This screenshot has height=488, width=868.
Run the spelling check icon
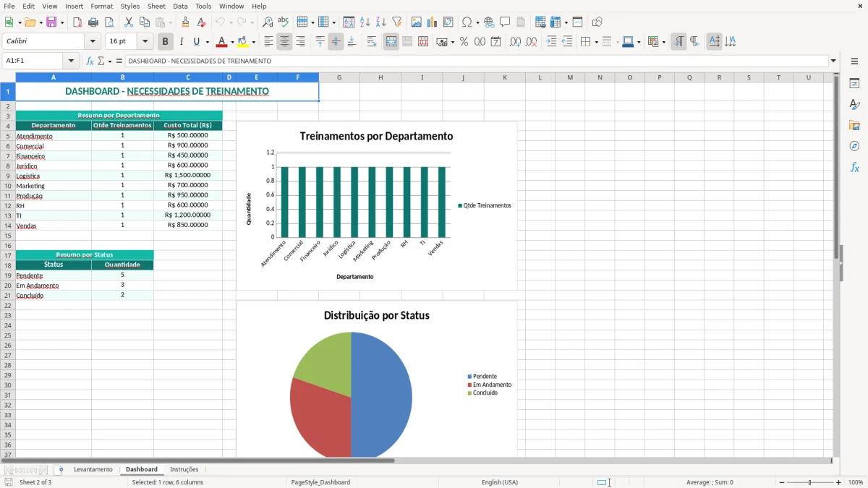tap(284, 22)
